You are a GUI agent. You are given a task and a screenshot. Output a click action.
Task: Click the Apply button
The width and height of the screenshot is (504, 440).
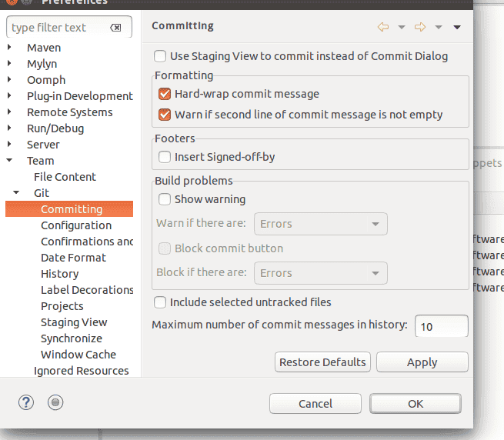422,362
